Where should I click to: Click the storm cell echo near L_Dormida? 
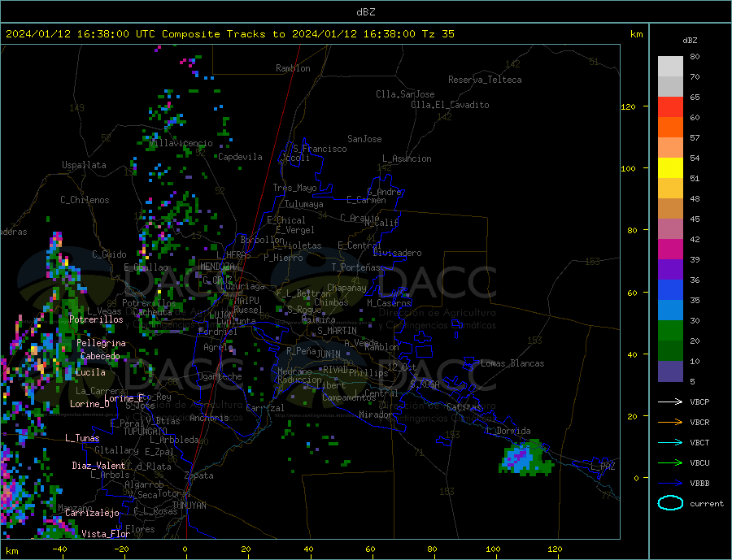(525, 458)
